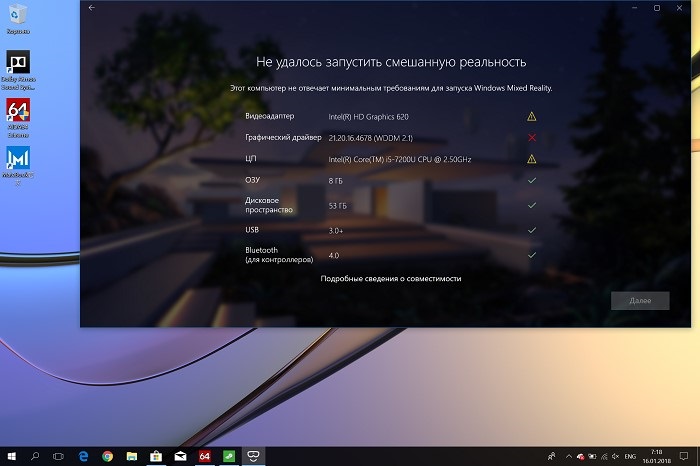Click the heading Не удалось запустить смешанную реальность
Image resolution: width=700 pixels, height=466 pixels.
391,62
